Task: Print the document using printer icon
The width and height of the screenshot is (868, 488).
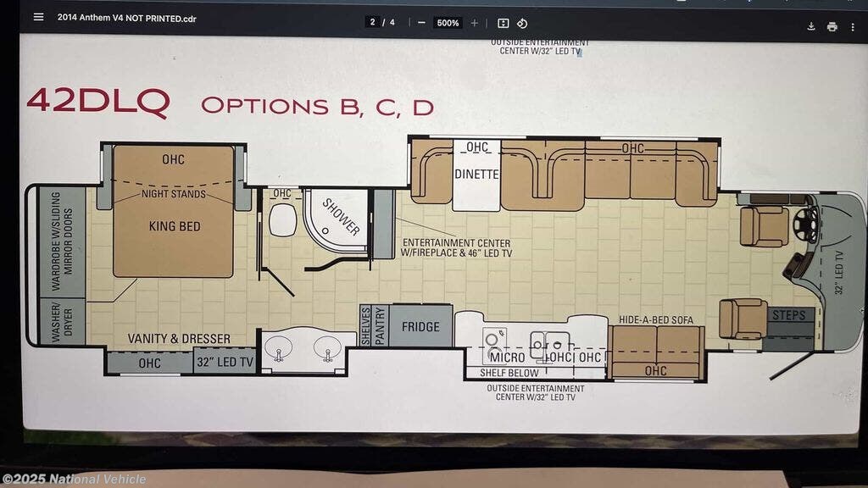Action: [832, 26]
